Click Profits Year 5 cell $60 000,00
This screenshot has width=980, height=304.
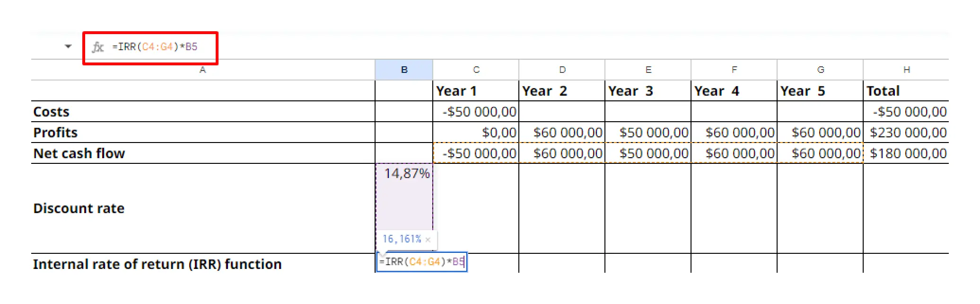click(820, 132)
